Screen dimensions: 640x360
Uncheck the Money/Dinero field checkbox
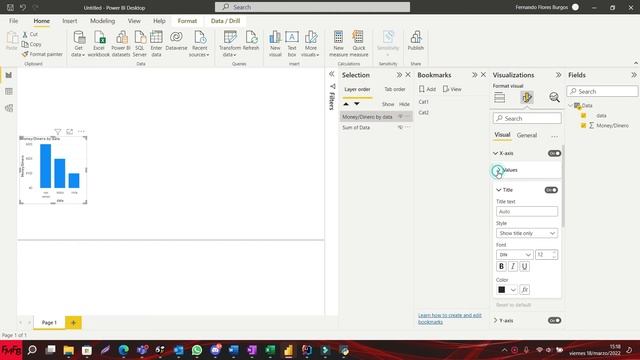583,126
